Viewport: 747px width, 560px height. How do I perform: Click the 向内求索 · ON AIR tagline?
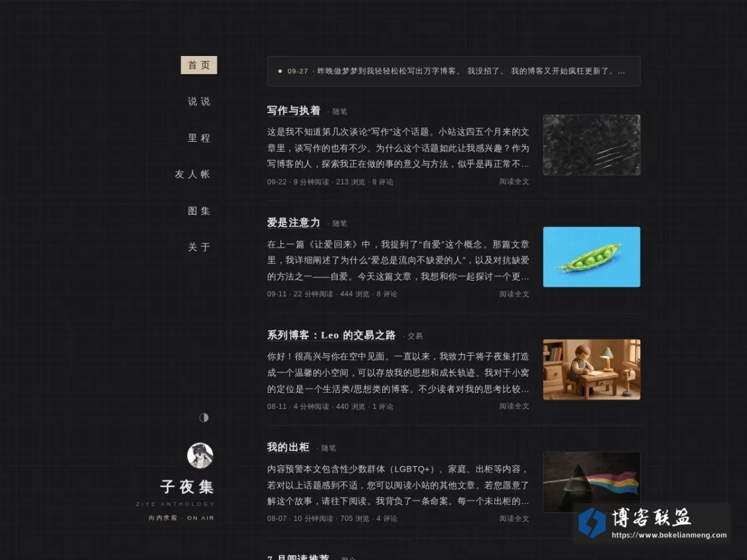[181, 518]
